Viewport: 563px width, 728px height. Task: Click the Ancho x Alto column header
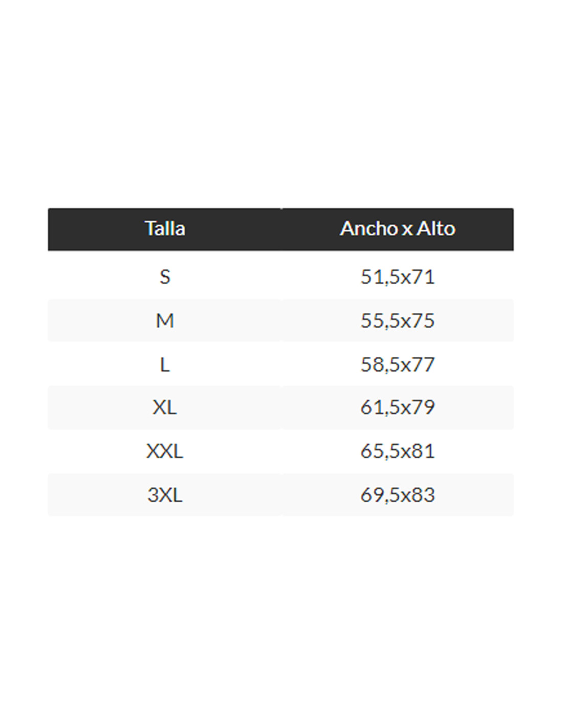point(397,229)
